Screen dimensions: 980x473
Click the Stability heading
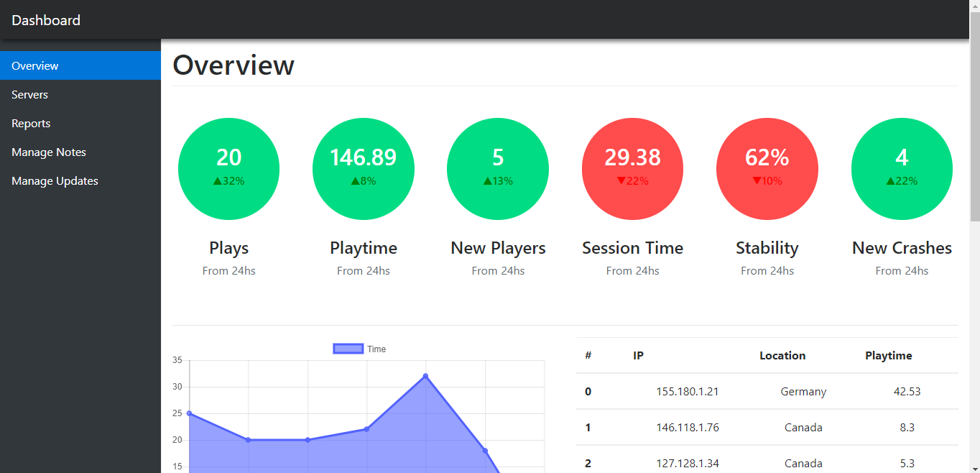[x=767, y=248]
